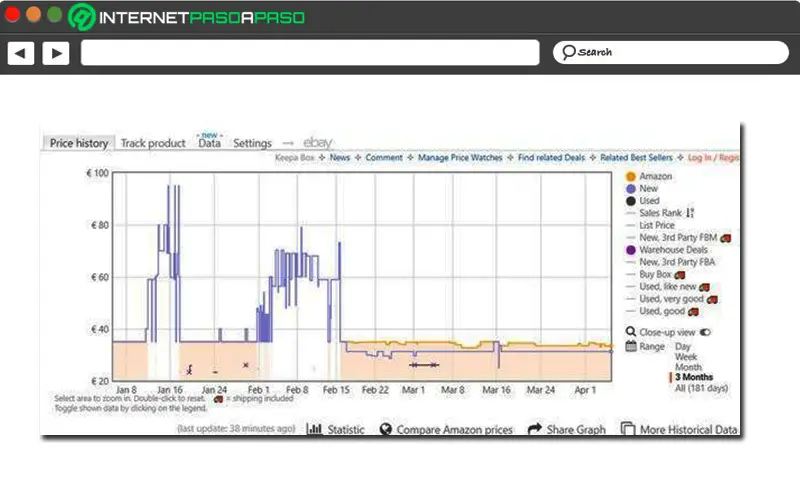Click the browser forward arrow button
This screenshot has width=800, height=500.
click(56, 53)
